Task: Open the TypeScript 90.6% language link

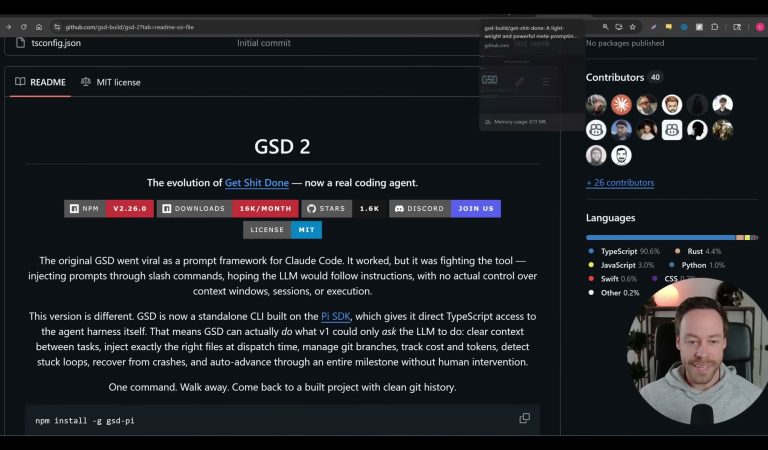Action: point(624,251)
